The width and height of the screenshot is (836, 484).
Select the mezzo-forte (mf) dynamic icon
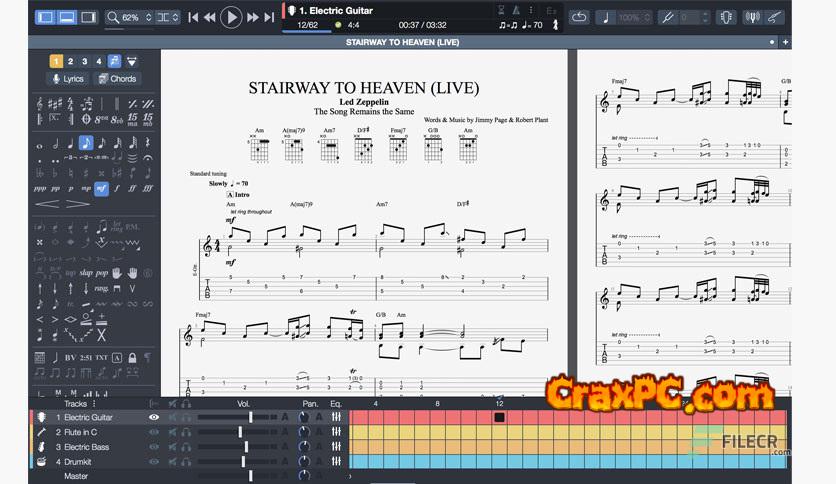point(101,187)
